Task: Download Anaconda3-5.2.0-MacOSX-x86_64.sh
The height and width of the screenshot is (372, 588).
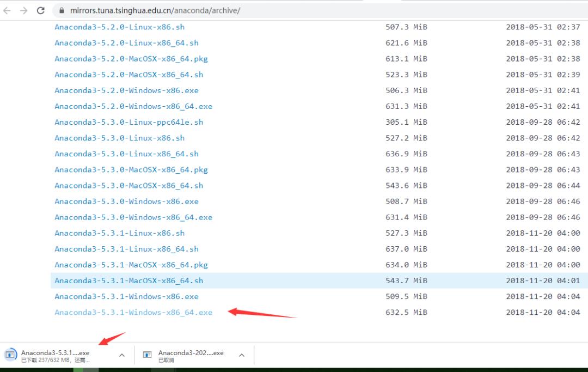Action: pyautogui.click(x=129, y=75)
